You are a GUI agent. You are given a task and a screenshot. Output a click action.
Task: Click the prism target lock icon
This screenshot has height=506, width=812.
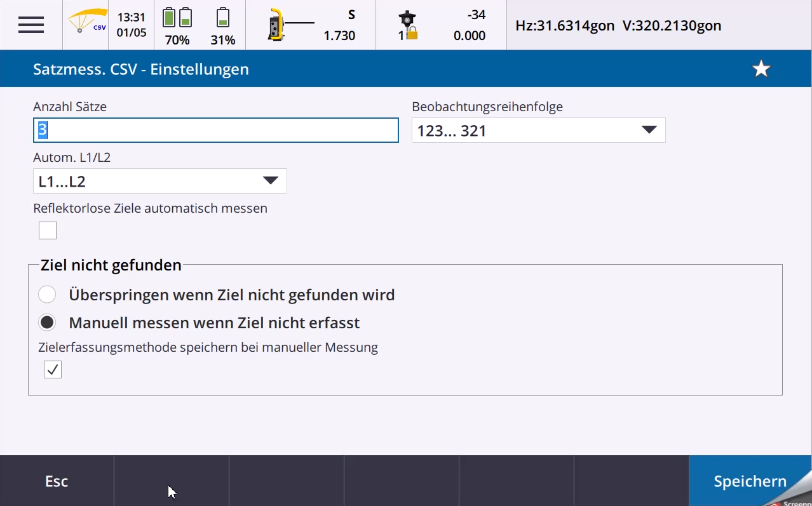pyautogui.click(x=407, y=25)
